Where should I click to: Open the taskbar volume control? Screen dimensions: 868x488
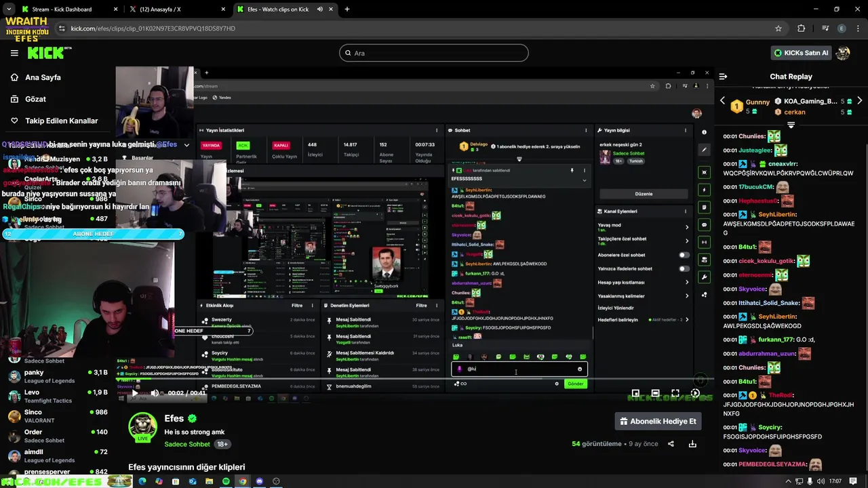point(822,481)
